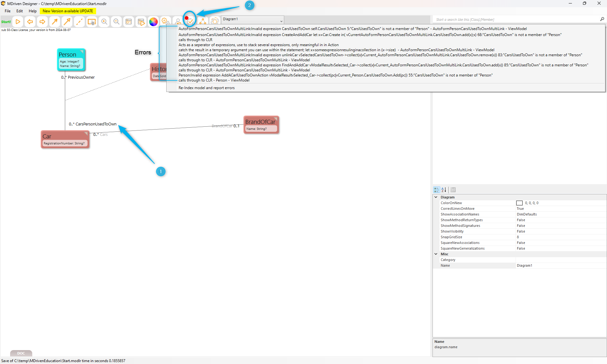607x364 pixels.
Task: Click the model errors checkmark icon
Action: pyautogui.click(x=190, y=21)
